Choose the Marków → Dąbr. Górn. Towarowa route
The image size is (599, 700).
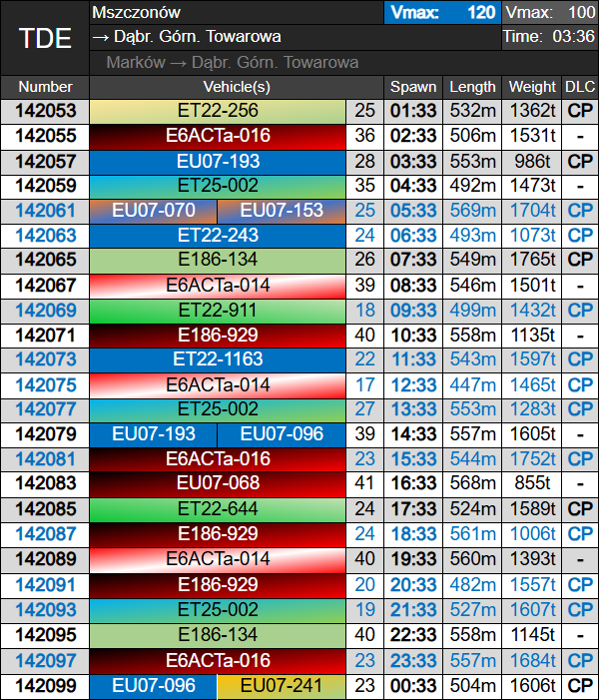coord(232,62)
